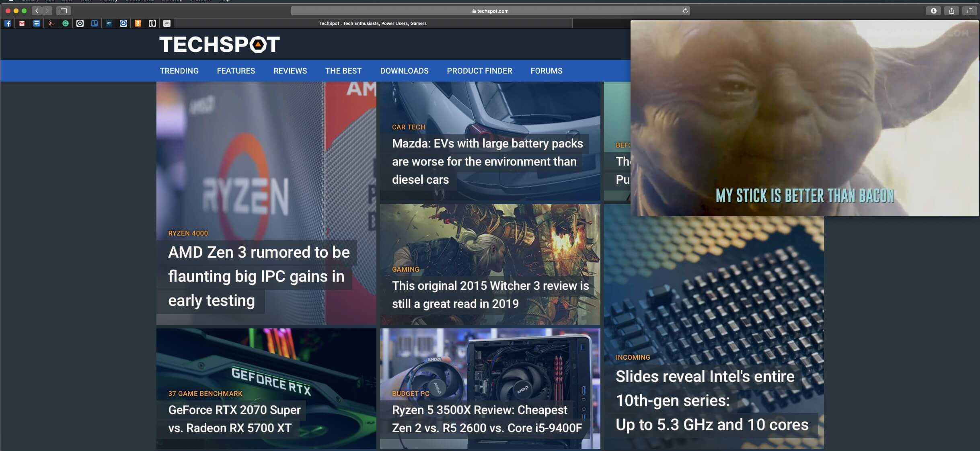
Task: Click the partially hidden teal article card
Action: tap(617, 141)
